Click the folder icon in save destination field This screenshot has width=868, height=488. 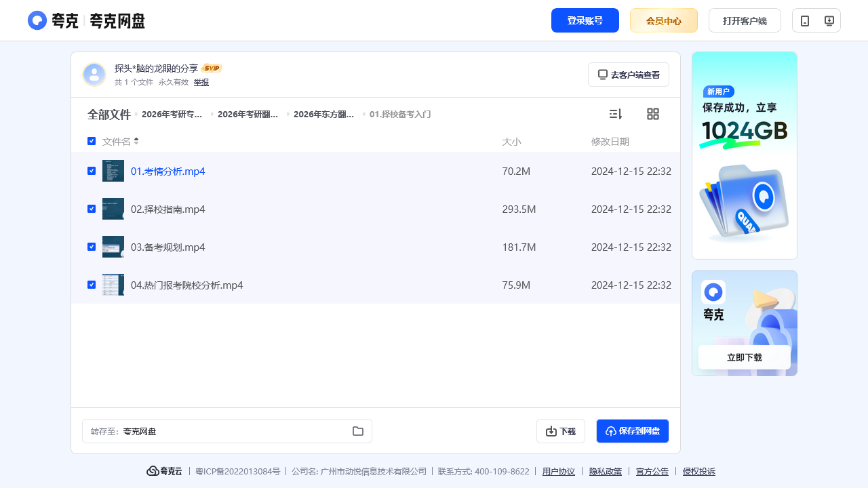358,431
